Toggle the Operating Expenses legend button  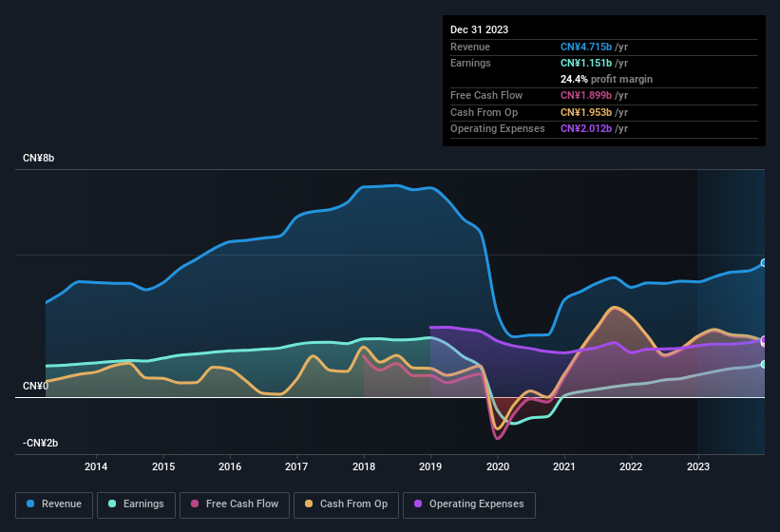coord(468,504)
